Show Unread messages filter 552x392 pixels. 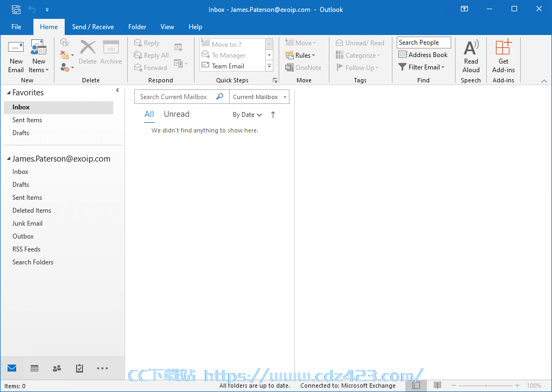177,114
